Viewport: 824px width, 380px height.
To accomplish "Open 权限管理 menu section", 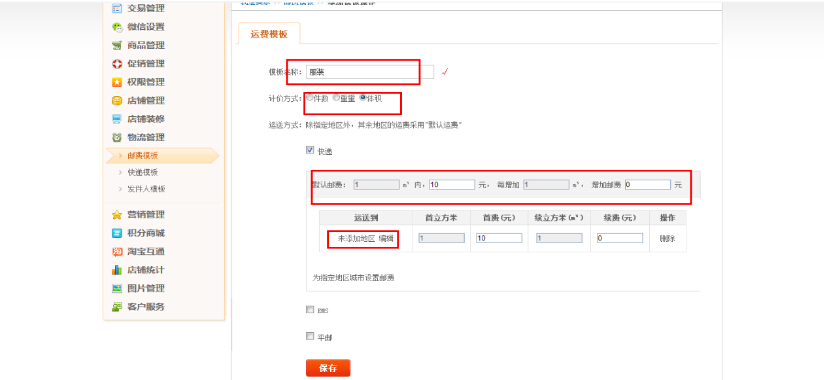I will (146, 82).
